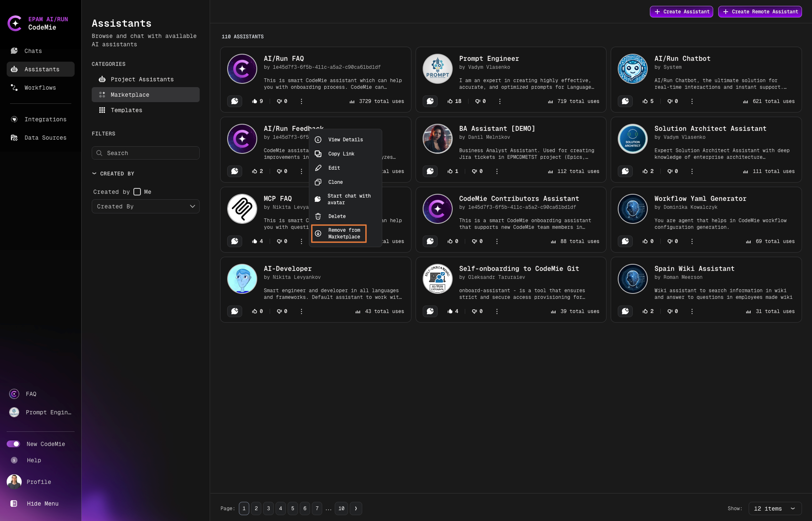Viewport: 812px width, 521px height.
Task: Open the 12 items show dropdown
Action: [x=774, y=508]
